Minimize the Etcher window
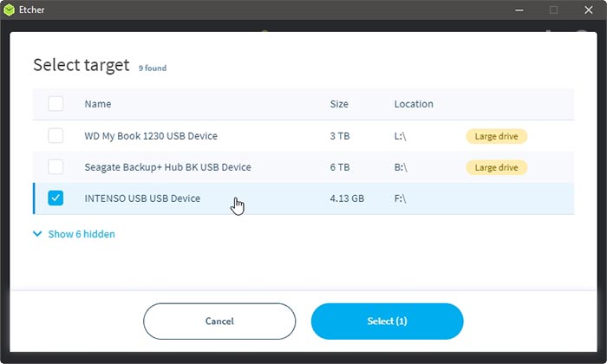This screenshot has width=607, height=364. 519,10
